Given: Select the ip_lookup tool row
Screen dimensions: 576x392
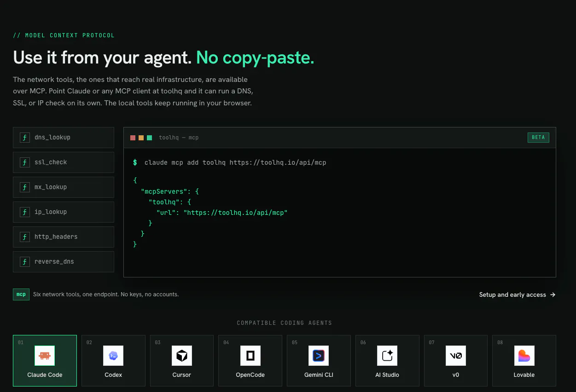Looking at the screenshot, I should (64, 212).
